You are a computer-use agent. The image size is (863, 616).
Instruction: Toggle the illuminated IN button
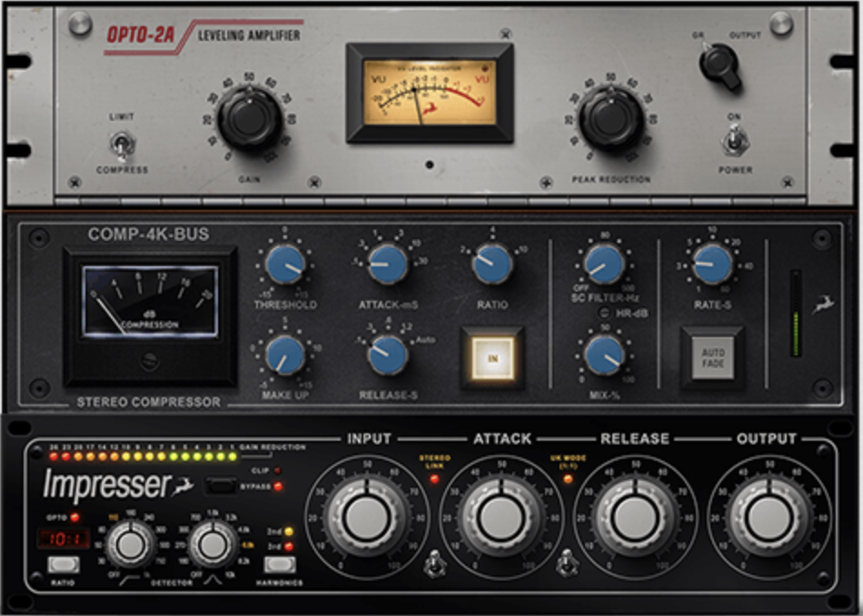pos(492,358)
